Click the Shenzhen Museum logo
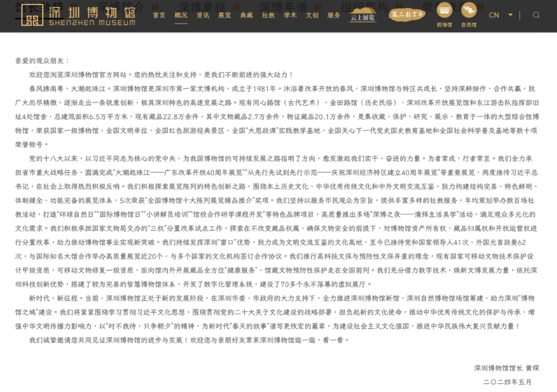Image resolution: width=557 pixels, height=392 pixels. point(78,15)
